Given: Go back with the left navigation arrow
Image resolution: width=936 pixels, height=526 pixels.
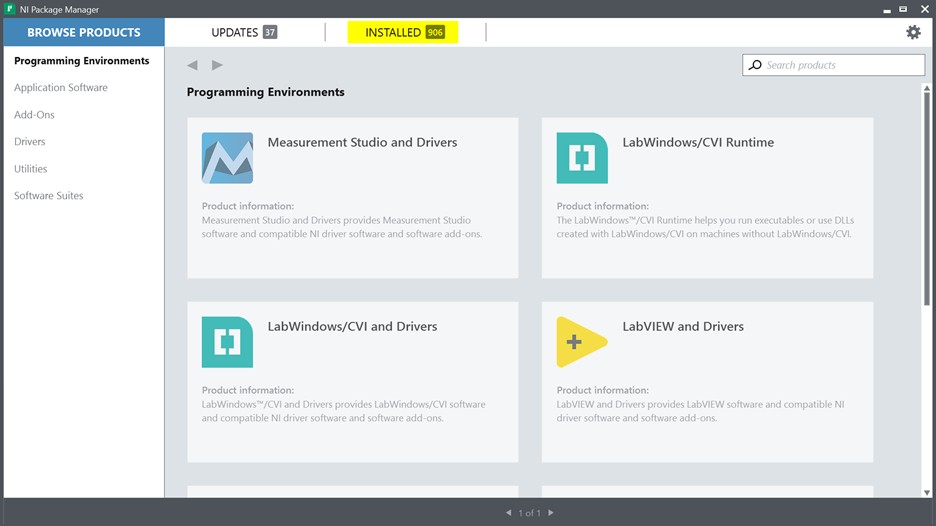Looking at the screenshot, I should coord(192,65).
